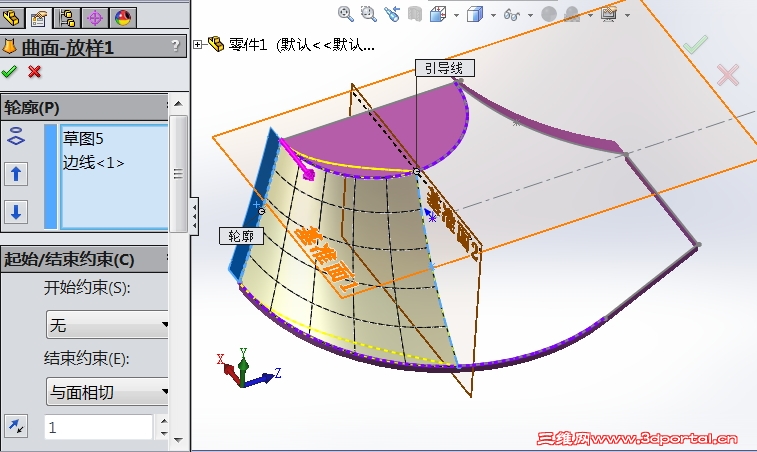Click View Settings monitor icon

[609, 14]
